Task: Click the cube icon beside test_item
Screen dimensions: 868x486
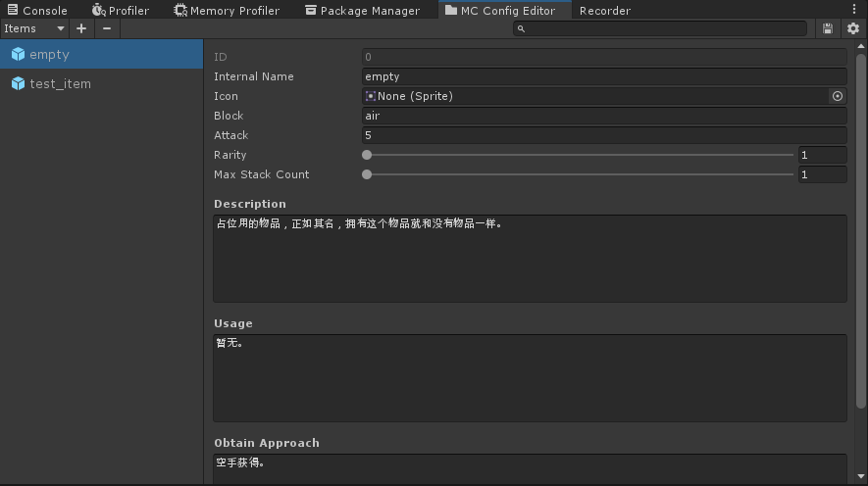Action: click(19, 83)
